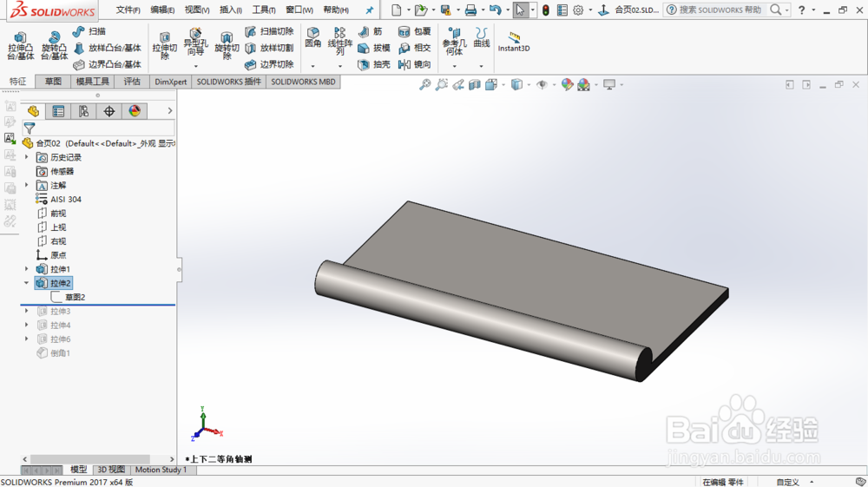The image size is (868, 487).
Task: Expand the 历史记录 tree node
Action: click(26, 157)
